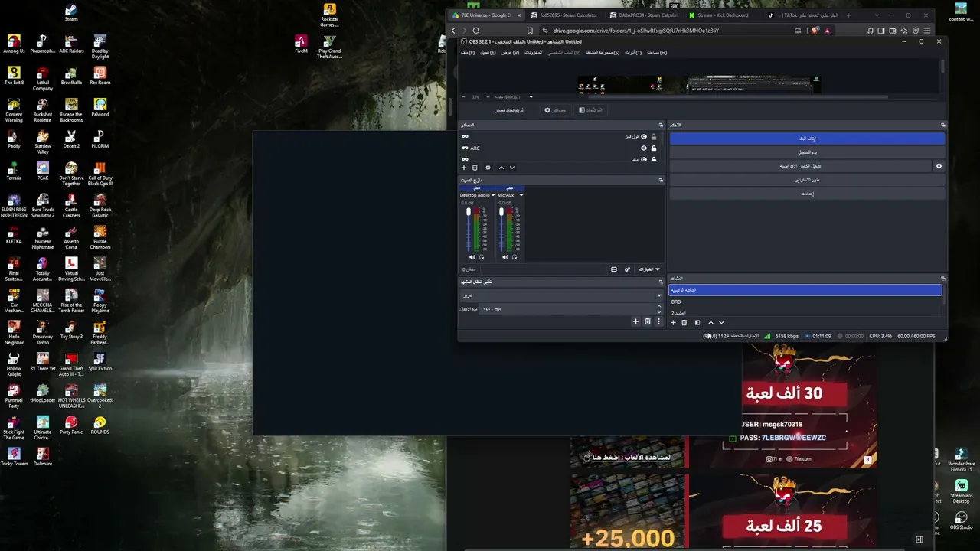Open the Tools (T) menu in OBS

coord(633,53)
